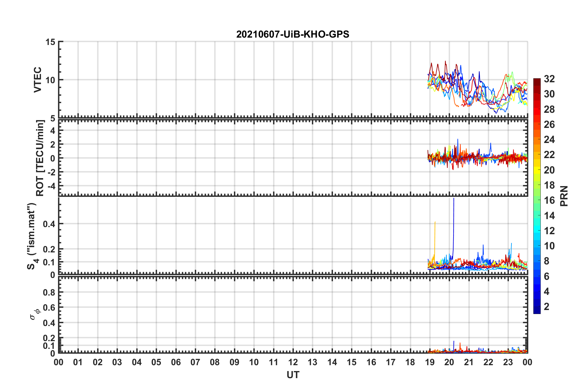586x392 pixels.
Task: Click x-axis tick label 06
Action: (176, 362)
